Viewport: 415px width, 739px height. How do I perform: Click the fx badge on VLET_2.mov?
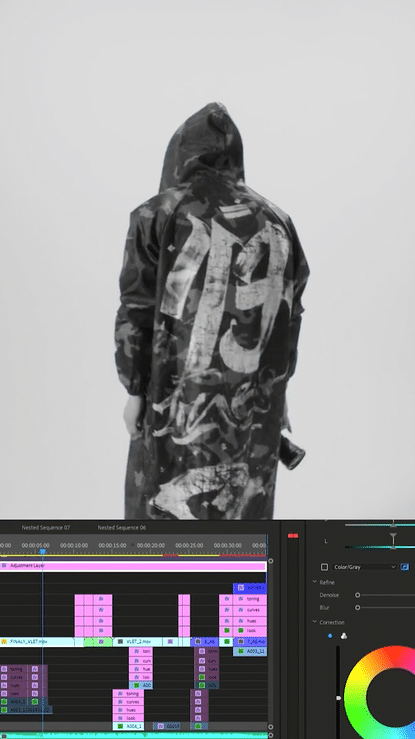tap(121, 641)
